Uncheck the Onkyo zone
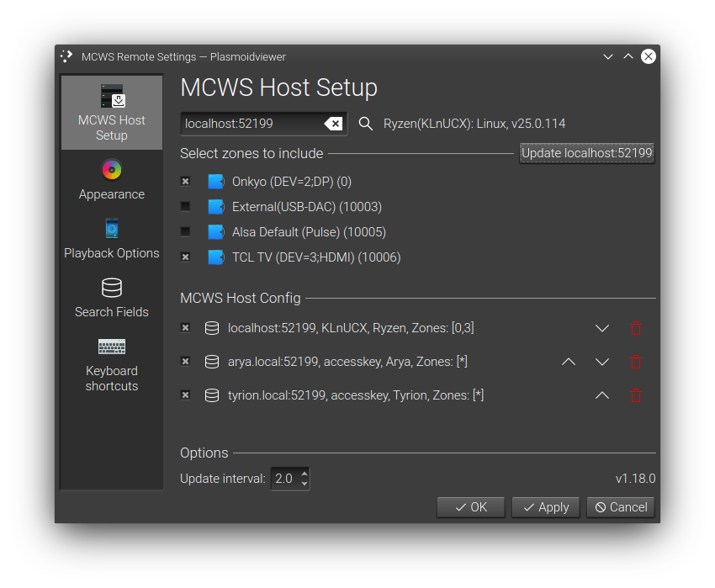 (185, 181)
